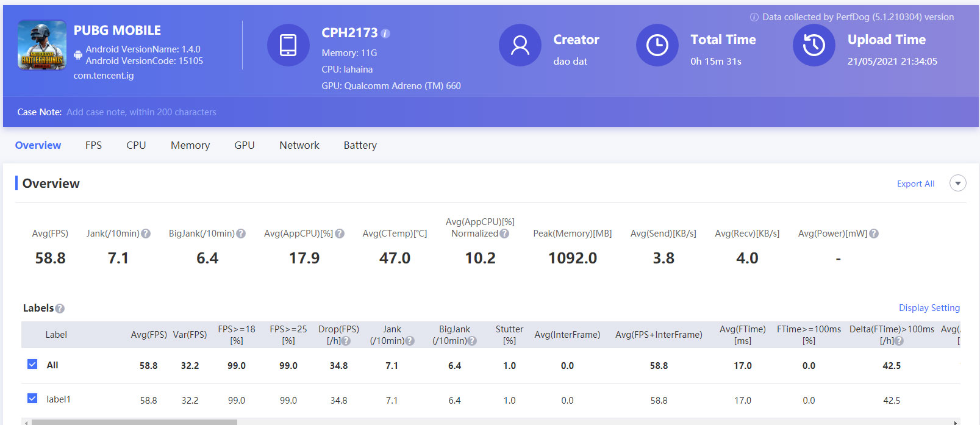
Task: Open help icon for Avg(AppCPU)[%] summary
Action: pos(340,234)
